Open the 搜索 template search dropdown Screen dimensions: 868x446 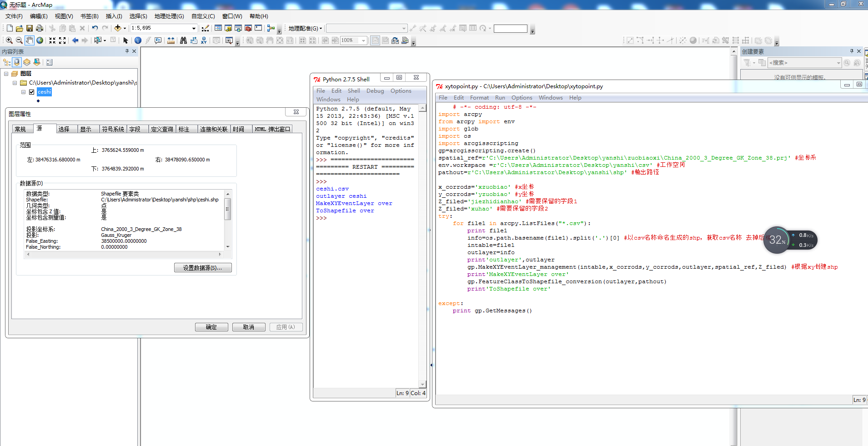click(x=838, y=63)
